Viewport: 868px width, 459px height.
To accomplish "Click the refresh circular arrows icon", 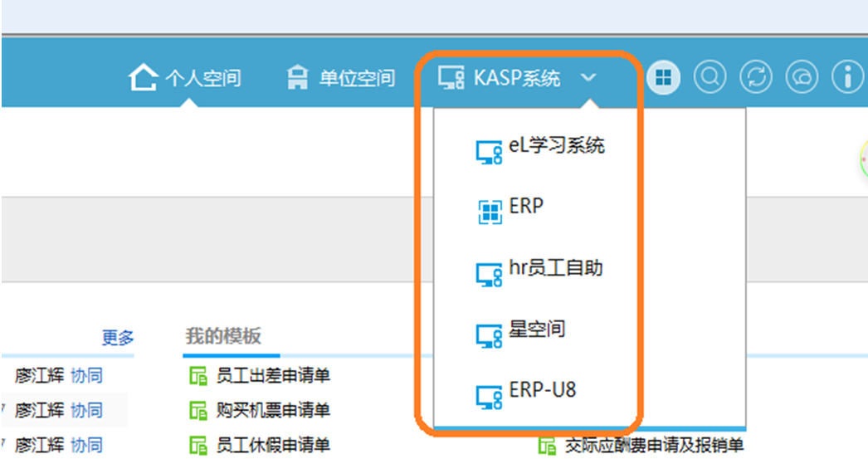I will click(757, 78).
